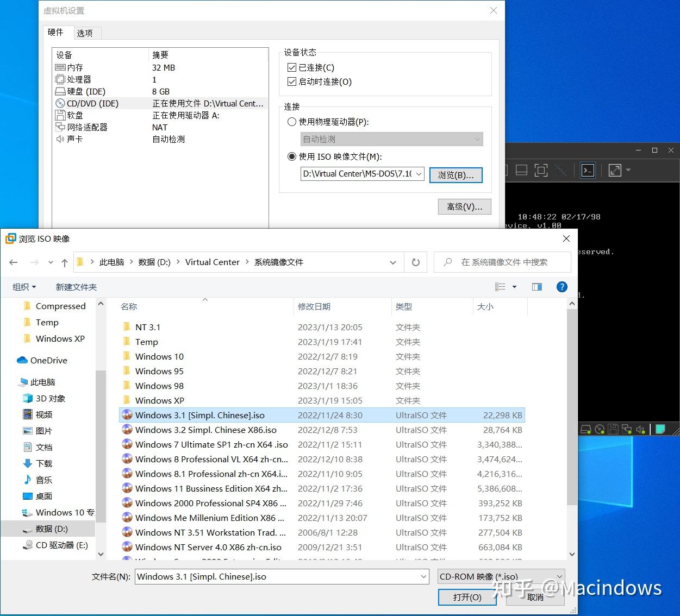This screenshot has width=680, height=616.
Task: Open the 组织 menu dropdown
Action: pyautogui.click(x=24, y=287)
